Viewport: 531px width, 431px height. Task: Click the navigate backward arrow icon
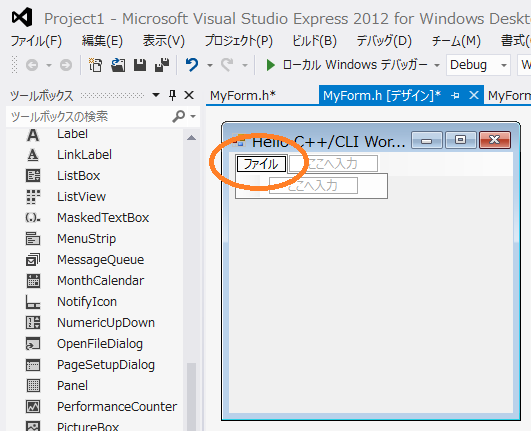tap(32, 65)
